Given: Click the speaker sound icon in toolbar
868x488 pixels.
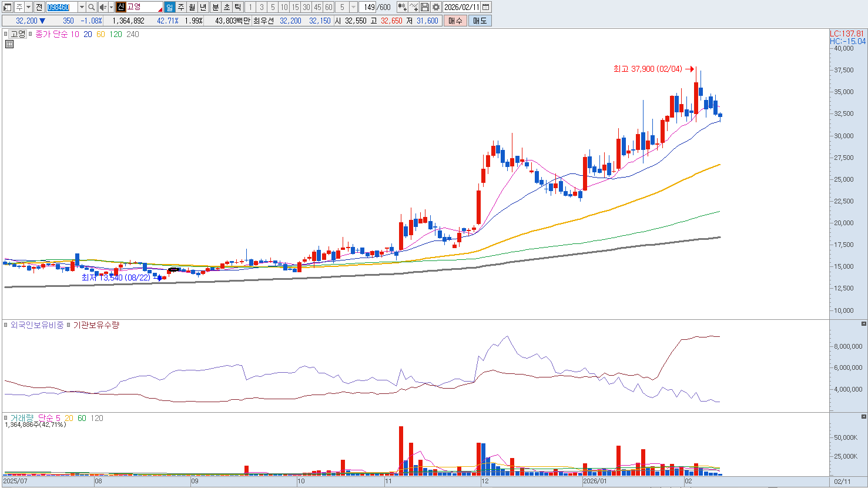Looking at the screenshot, I should coord(103,7).
